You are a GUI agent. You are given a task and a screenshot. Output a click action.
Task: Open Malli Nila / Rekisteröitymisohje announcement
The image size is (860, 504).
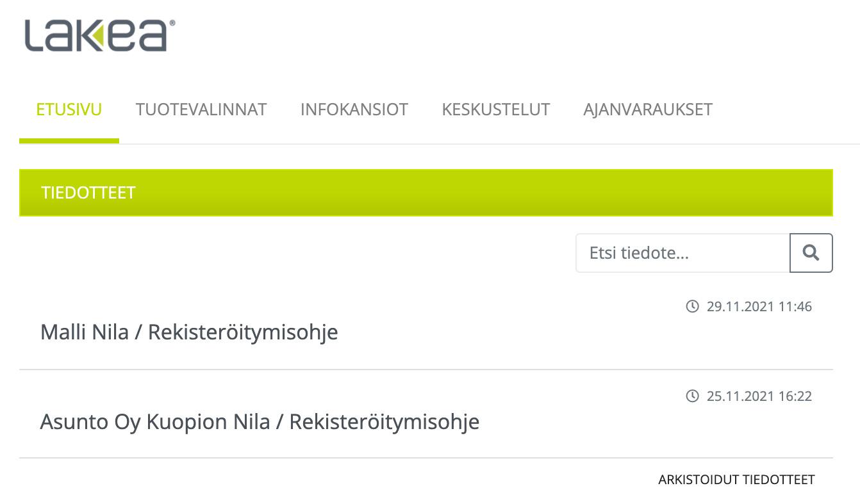[189, 332]
